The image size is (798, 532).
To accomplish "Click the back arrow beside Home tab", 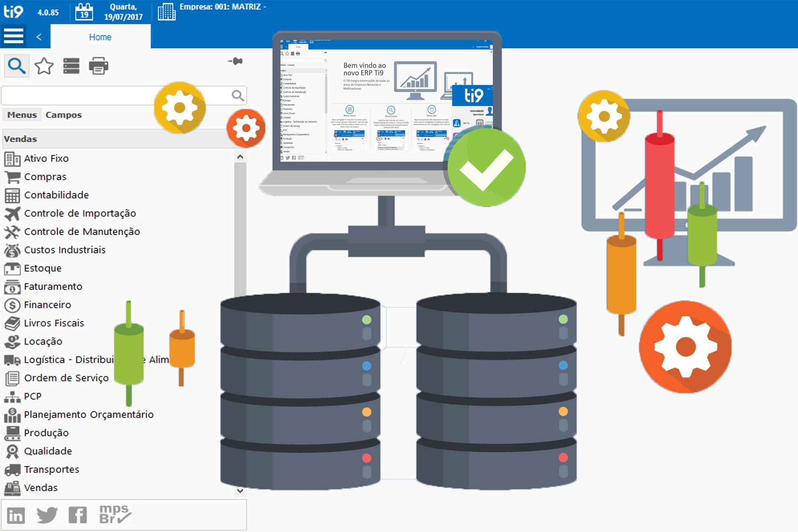I will pyautogui.click(x=39, y=37).
